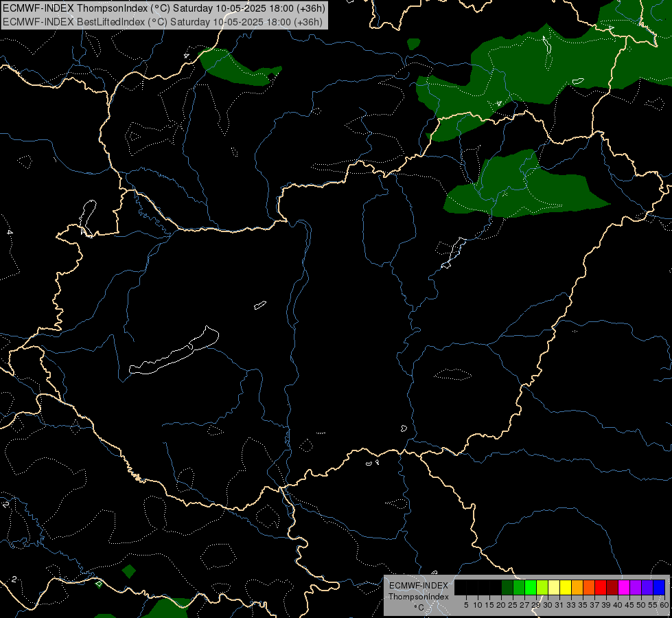Click the ThompsonIndex label in the legend
This screenshot has width=672, height=618.
point(419,597)
